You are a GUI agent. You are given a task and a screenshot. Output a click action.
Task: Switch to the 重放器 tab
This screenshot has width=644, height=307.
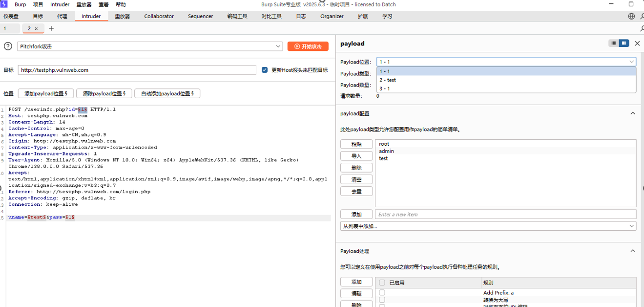(123, 16)
